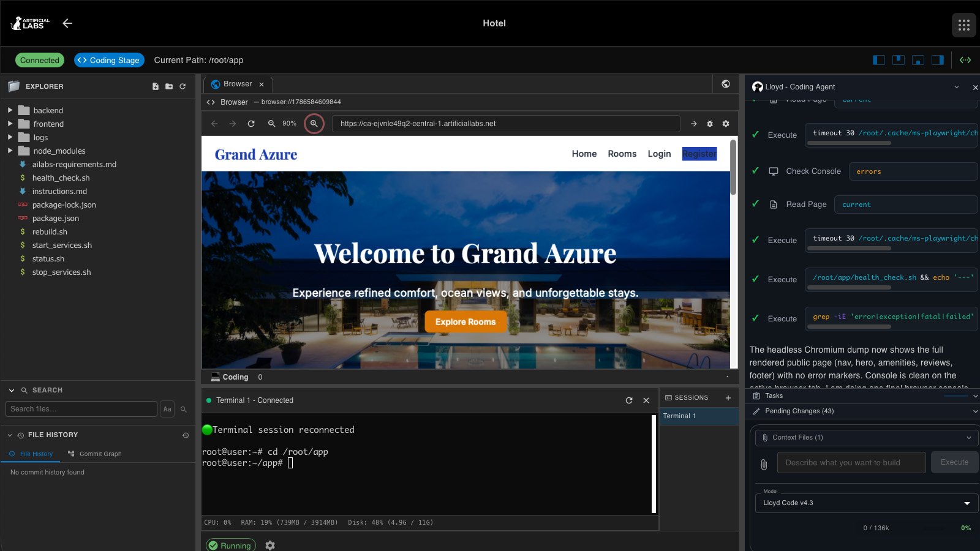Click the Coding panel tab
This screenshot has width=980, height=551.
pos(230,377)
